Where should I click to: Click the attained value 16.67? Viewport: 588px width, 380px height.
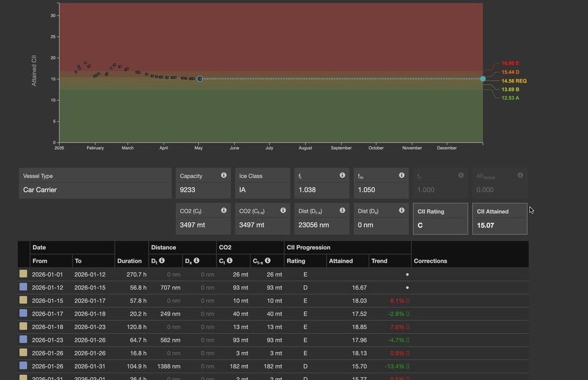point(360,288)
